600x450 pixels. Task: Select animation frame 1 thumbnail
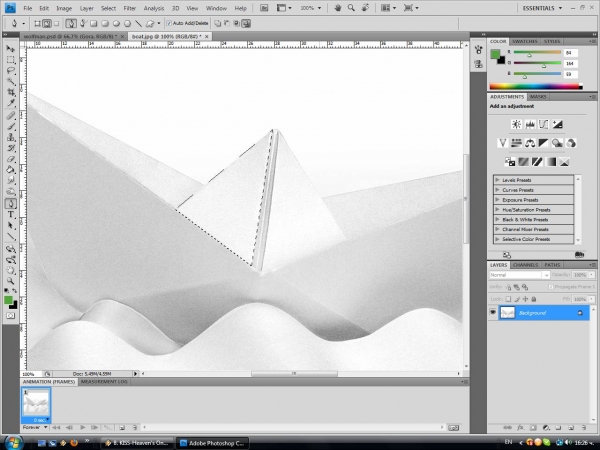click(36, 404)
